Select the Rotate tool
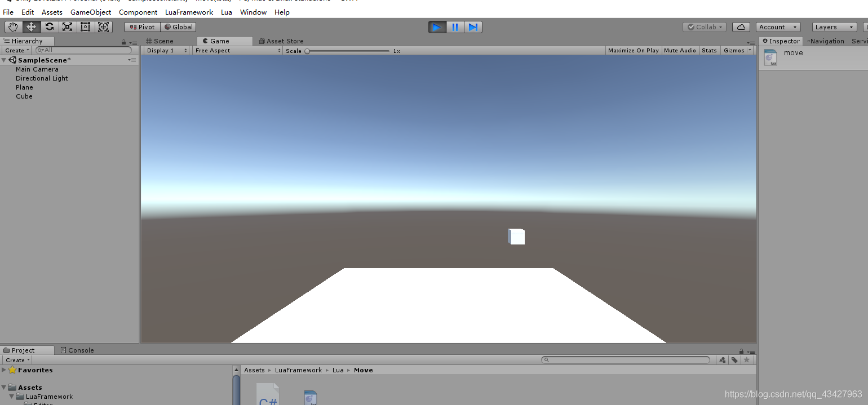Viewport: 868px width, 405px height. [x=50, y=27]
